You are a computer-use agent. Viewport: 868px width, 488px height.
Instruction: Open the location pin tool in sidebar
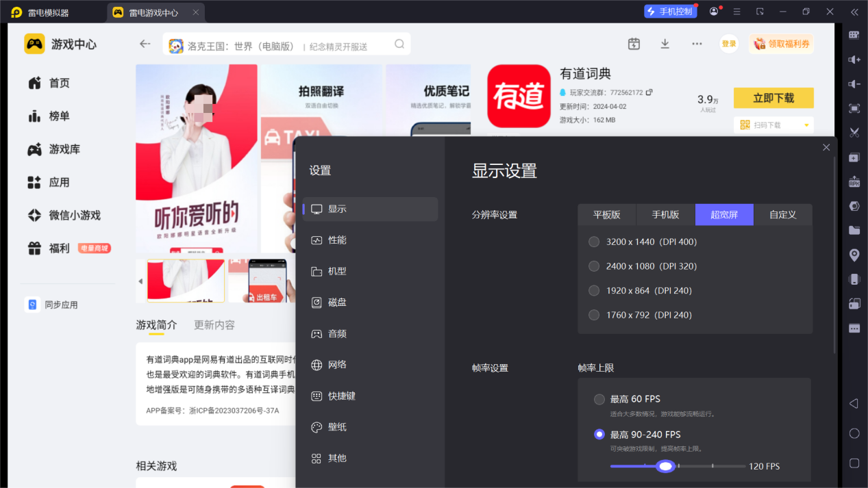(x=854, y=255)
